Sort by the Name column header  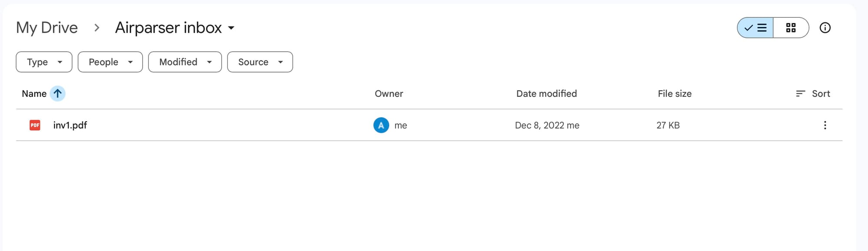(x=34, y=94)
